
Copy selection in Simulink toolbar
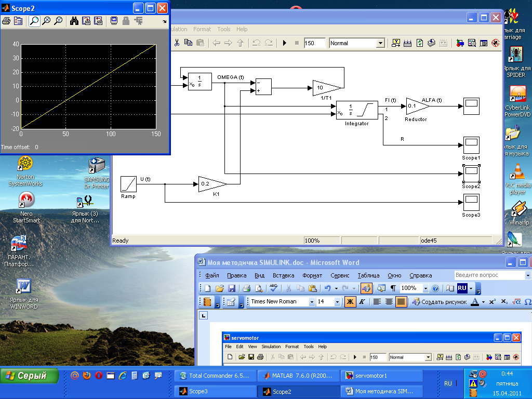click(188, 43)
